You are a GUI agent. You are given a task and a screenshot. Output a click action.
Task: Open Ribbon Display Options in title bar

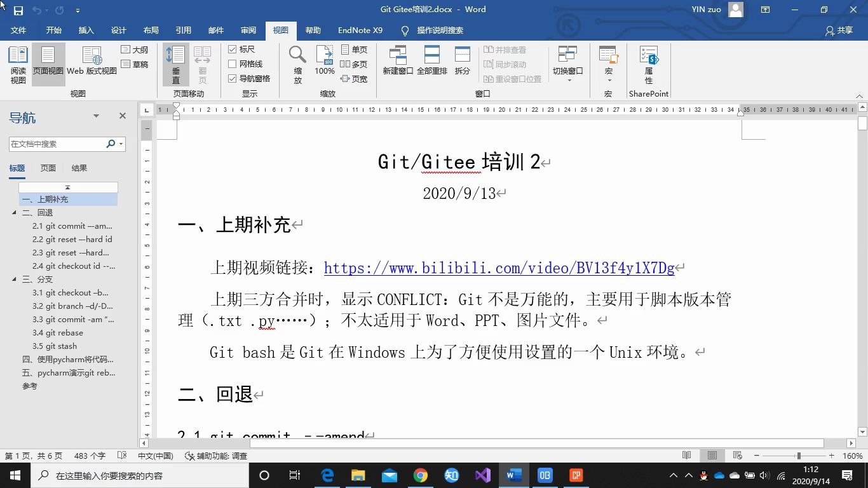click(x=766, y=10)
